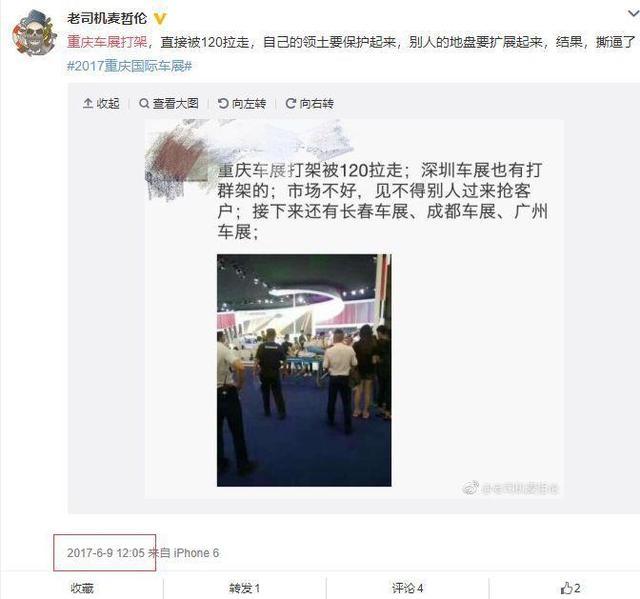Screen dimensions: 640x599
Task: Open the 2017-6-9 12:05 timestamp link
Action: [x=106, y=553]
